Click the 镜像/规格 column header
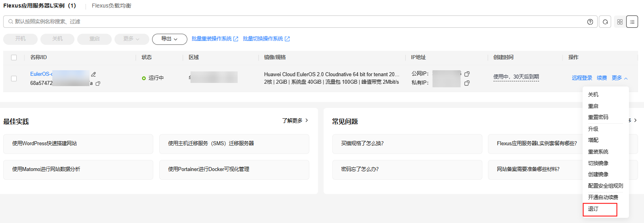644x223 pixels. (x=275, y=58)
